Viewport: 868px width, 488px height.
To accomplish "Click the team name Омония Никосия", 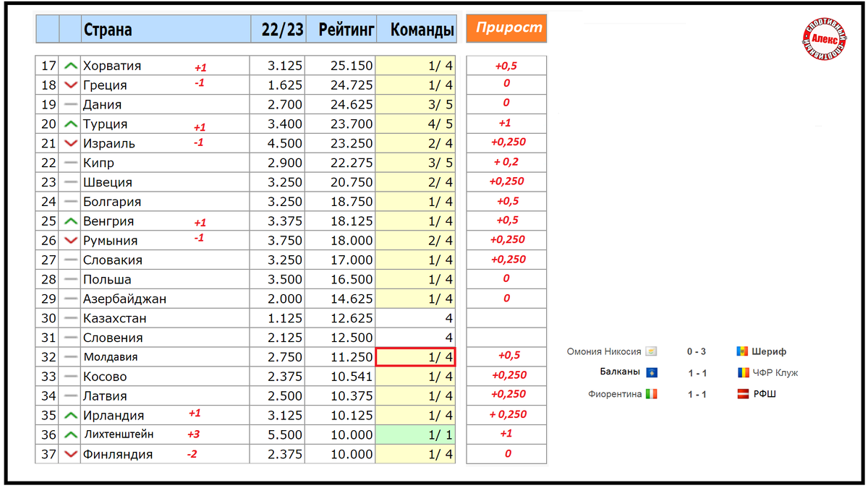I will click(x=604, y=352).
